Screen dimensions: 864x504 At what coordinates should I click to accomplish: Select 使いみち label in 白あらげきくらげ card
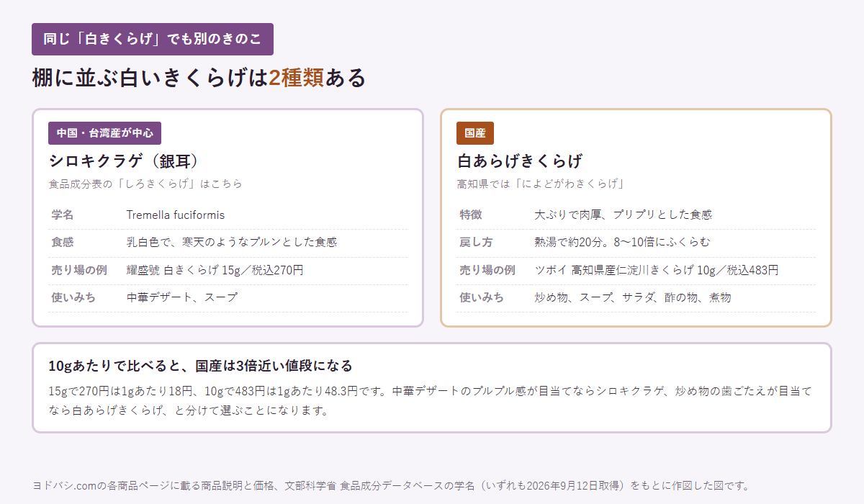482,297
